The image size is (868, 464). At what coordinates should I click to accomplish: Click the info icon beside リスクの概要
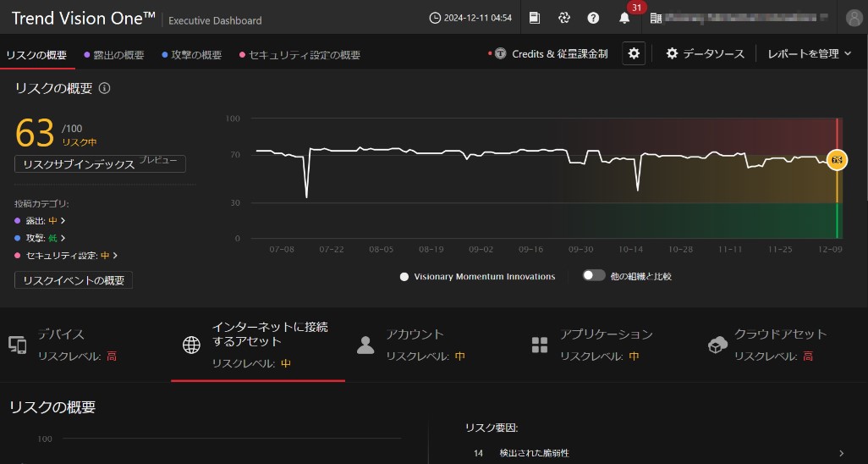click(105, 88)
